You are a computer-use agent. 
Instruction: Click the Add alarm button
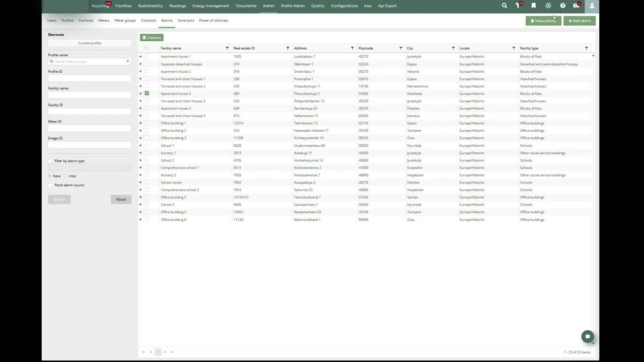pyautogui.click(x=580, y=21)
